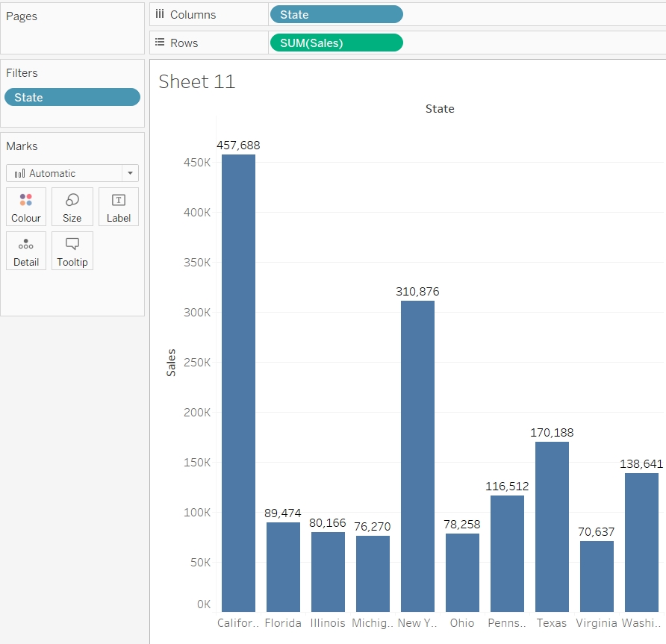Viewport: 666px width, 644px height.
Task: Select the New York sales bar
Action: click(417, 456)
